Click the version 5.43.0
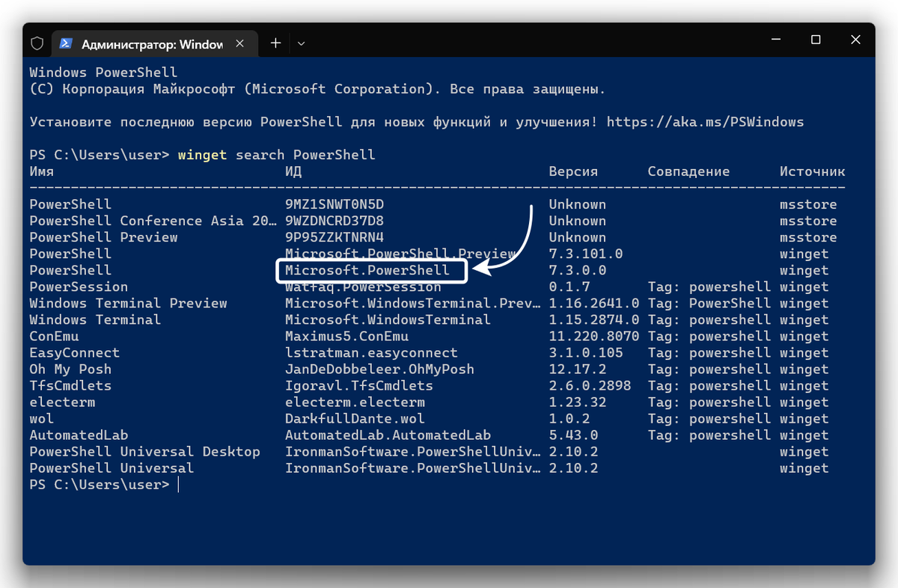 (x=573, y=435)
